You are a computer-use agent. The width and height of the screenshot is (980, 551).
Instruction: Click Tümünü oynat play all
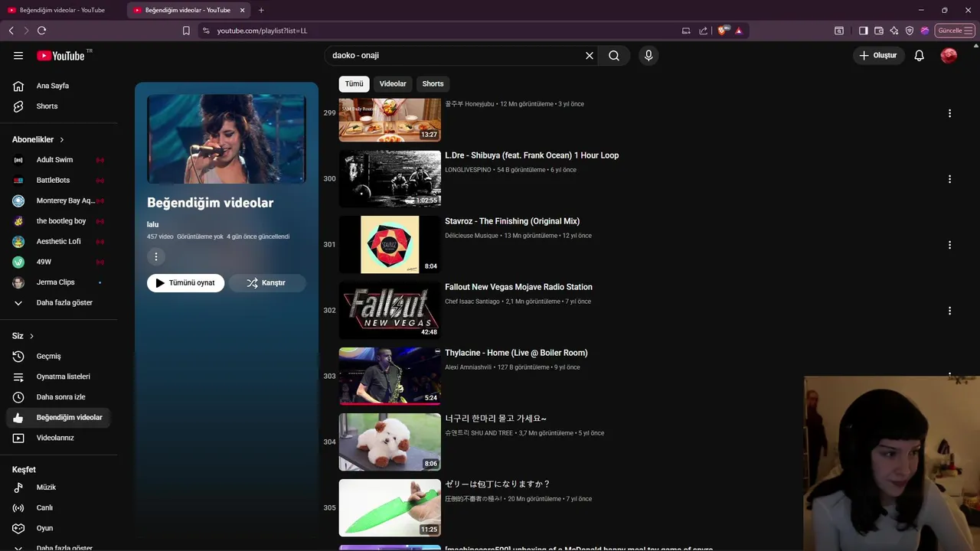coord(186,282)
